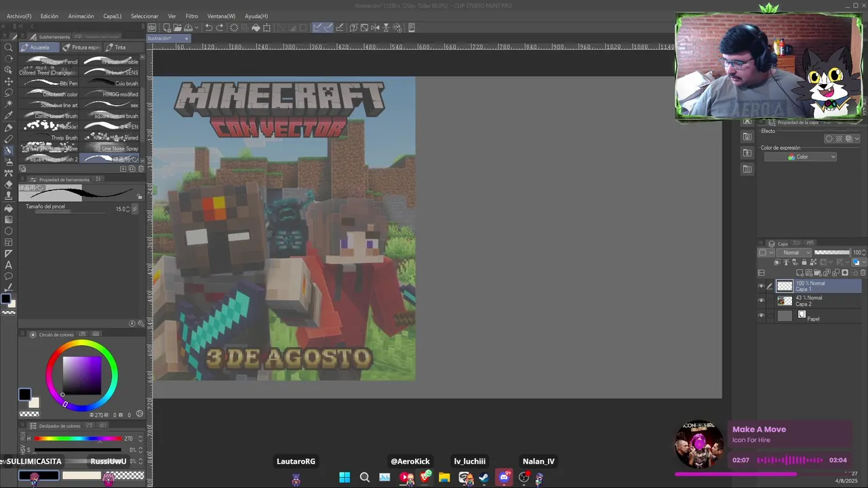Click the layer opacity slider

[831, 252]
